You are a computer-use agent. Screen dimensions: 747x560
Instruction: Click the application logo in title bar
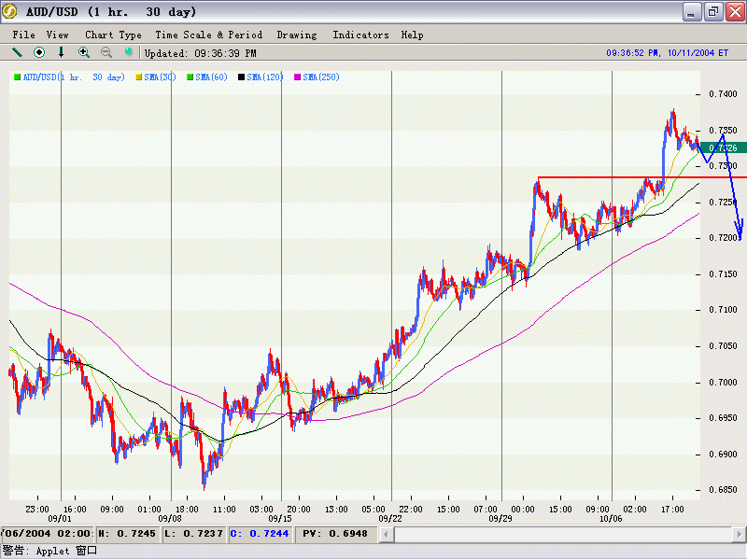[11, 11]
